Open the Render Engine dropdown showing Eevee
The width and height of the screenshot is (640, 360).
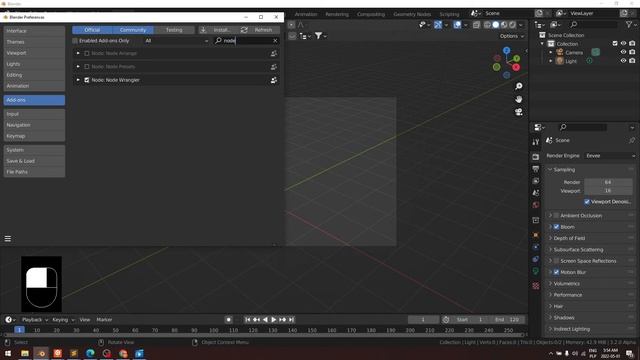click(610, 156)
